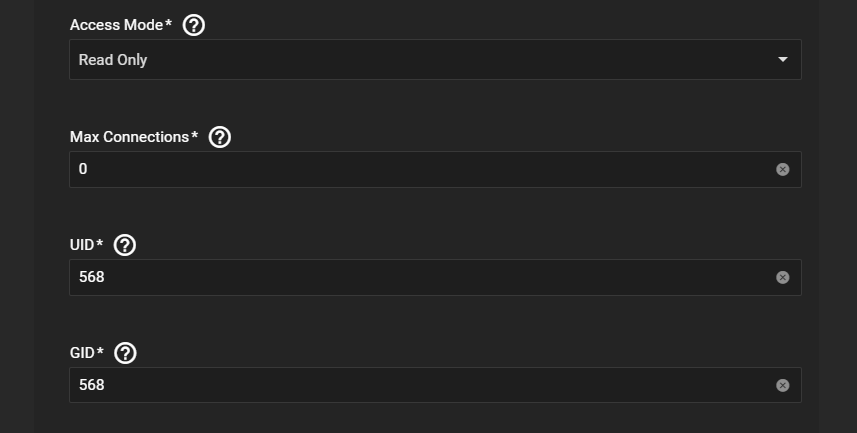Viewport: 857px width, 433px height.
Task: Place cursor on UID value 568
Action: click(91, 278)
